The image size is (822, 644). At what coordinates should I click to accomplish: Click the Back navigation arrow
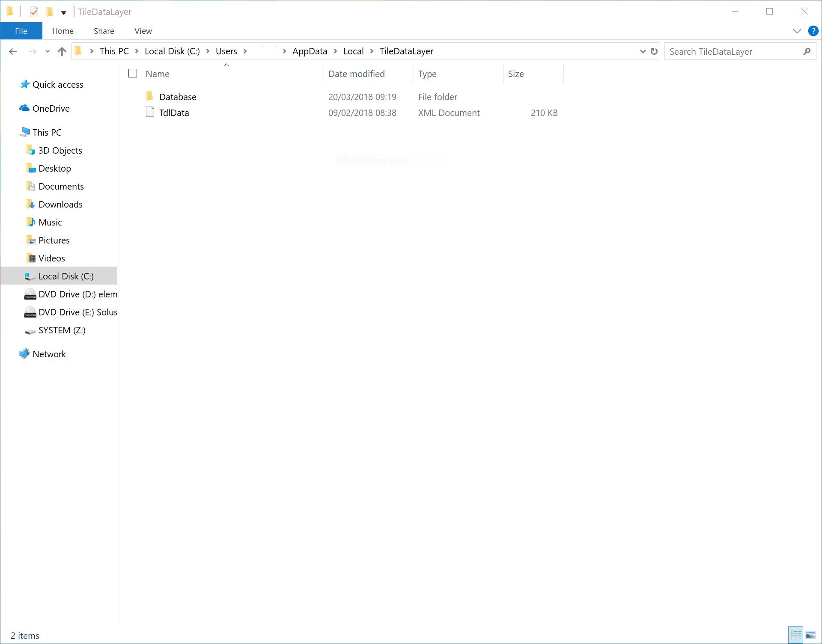click(13, 51)
